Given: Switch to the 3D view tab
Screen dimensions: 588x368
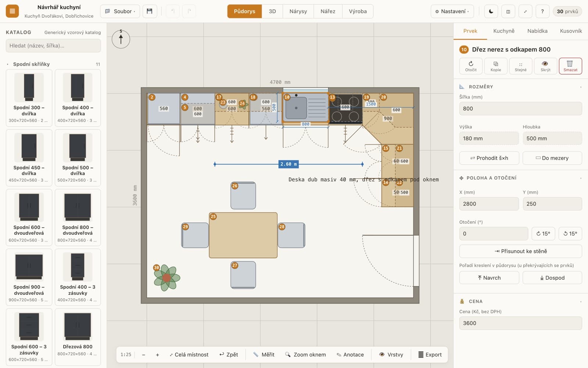Looking at the screenshot, I should (272, 11).
